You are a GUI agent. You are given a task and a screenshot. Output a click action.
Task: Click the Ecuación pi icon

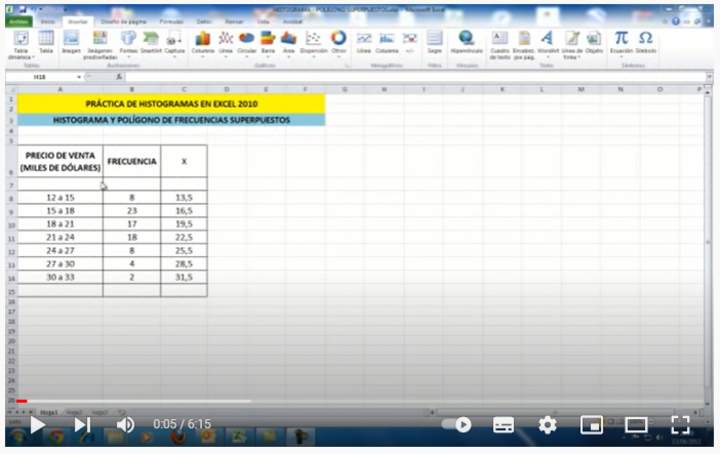pyautogui.click(x=621, y=39)
